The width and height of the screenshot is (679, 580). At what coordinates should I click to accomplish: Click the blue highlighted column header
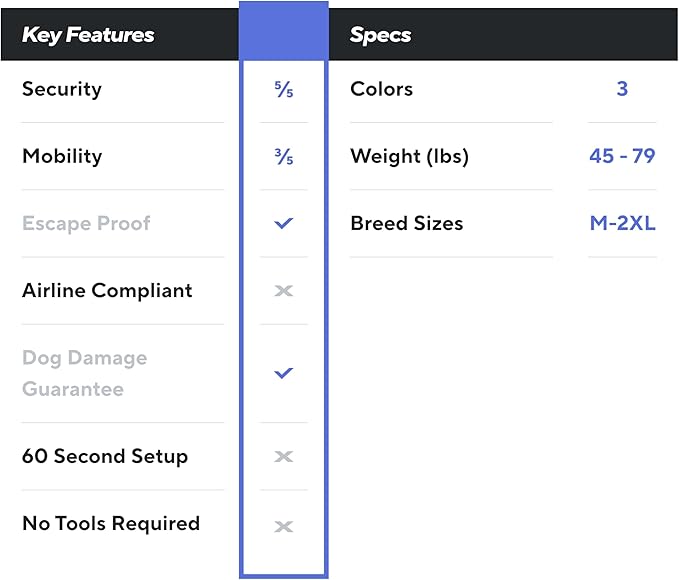[x=284, y=32]
